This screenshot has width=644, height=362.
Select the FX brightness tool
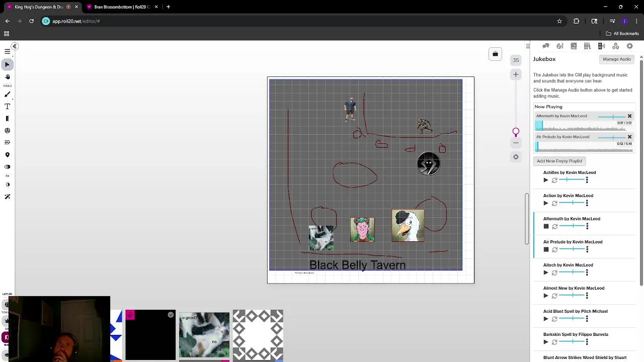[x=7, y=185]
